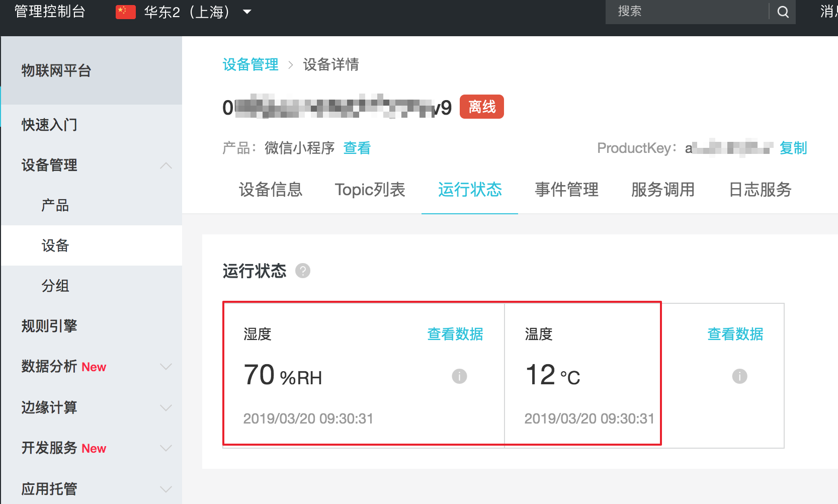Open 快速入门 in sidebar
Screen dimensions: 838x504
[x=49, y=125]
